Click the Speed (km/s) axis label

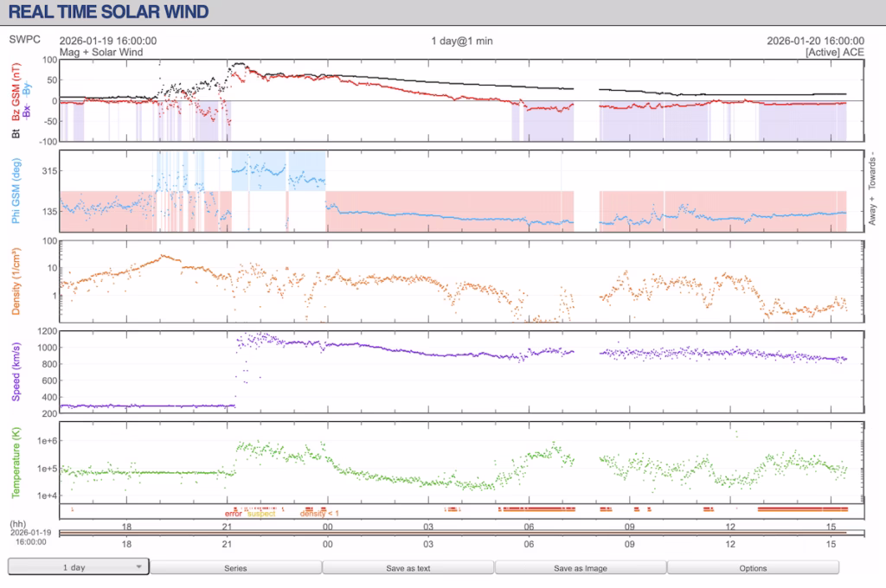point(15,370)
